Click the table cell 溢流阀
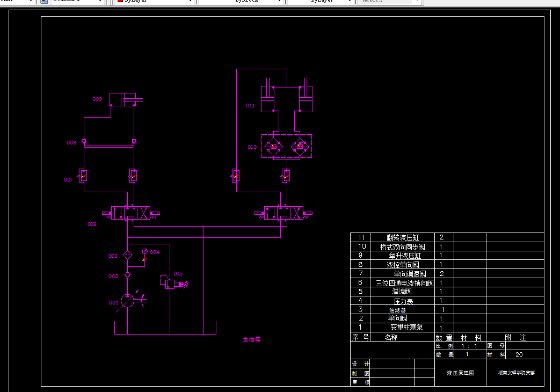 coord(402,292)
